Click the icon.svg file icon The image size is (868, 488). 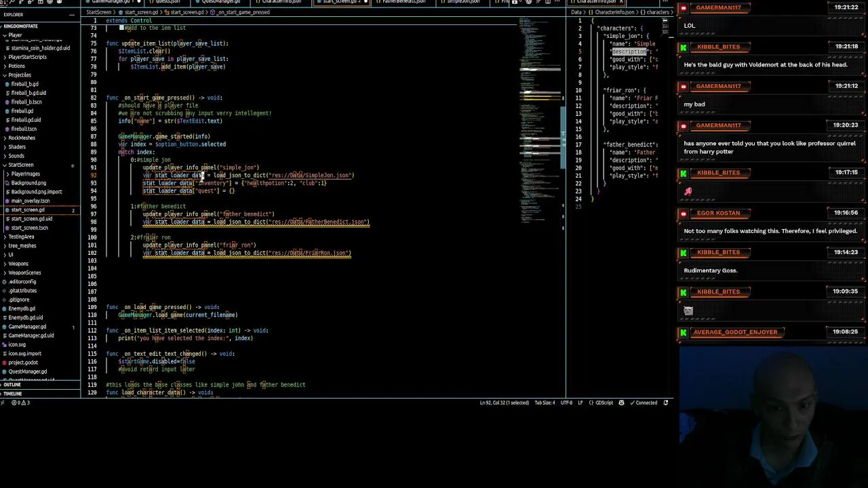(3, 344)
